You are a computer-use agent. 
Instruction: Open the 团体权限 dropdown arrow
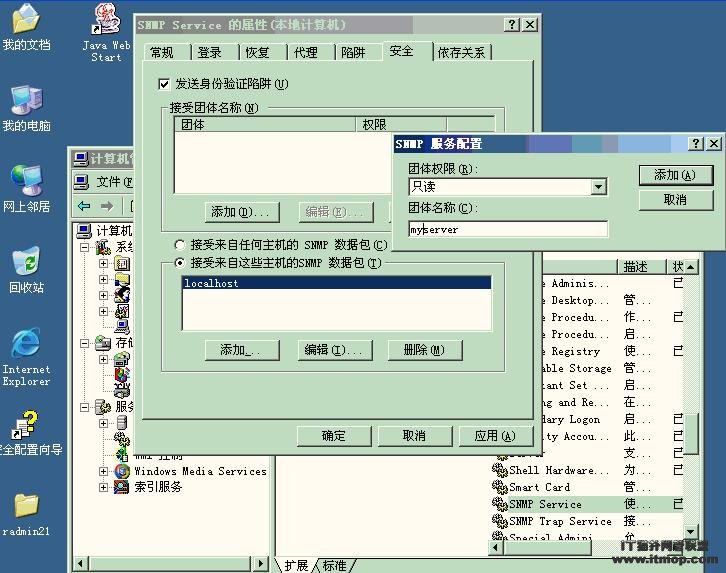(599, 187)
